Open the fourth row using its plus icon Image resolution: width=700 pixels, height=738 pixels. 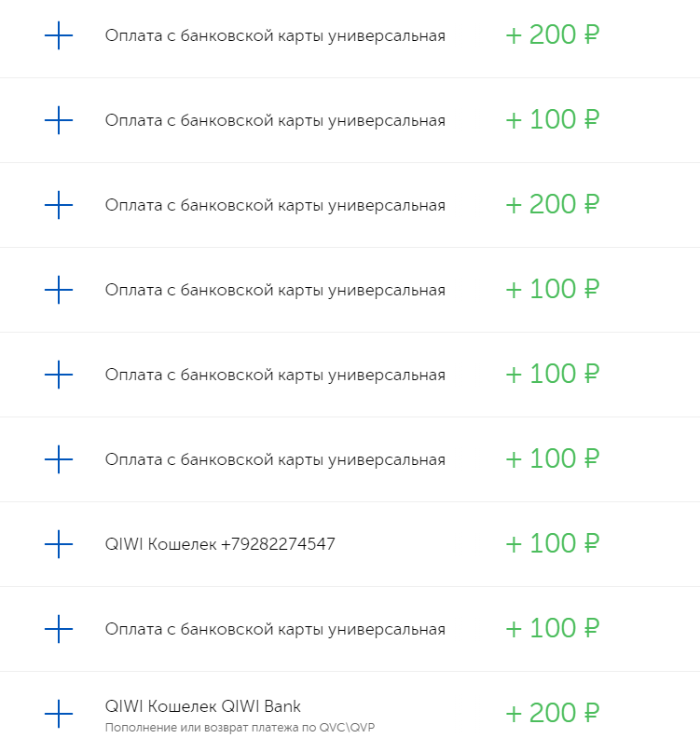(x=59, y=291)
